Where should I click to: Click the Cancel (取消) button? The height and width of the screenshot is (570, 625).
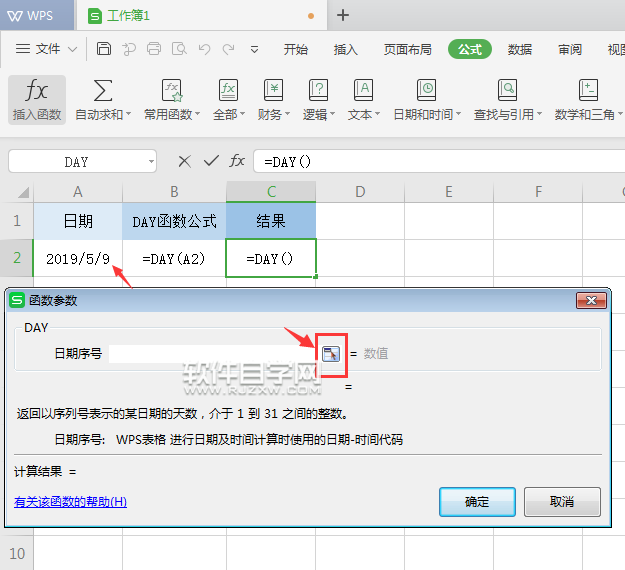(562, 502)
